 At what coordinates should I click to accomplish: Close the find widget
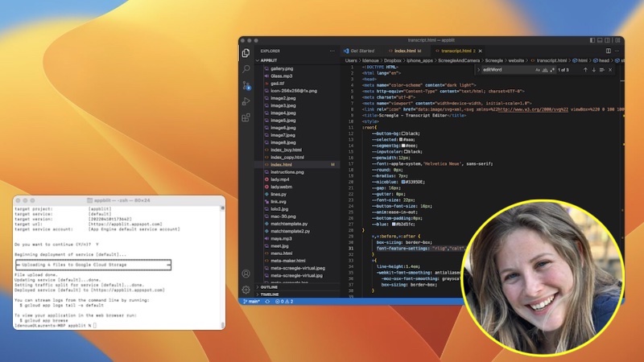(610, 70)
